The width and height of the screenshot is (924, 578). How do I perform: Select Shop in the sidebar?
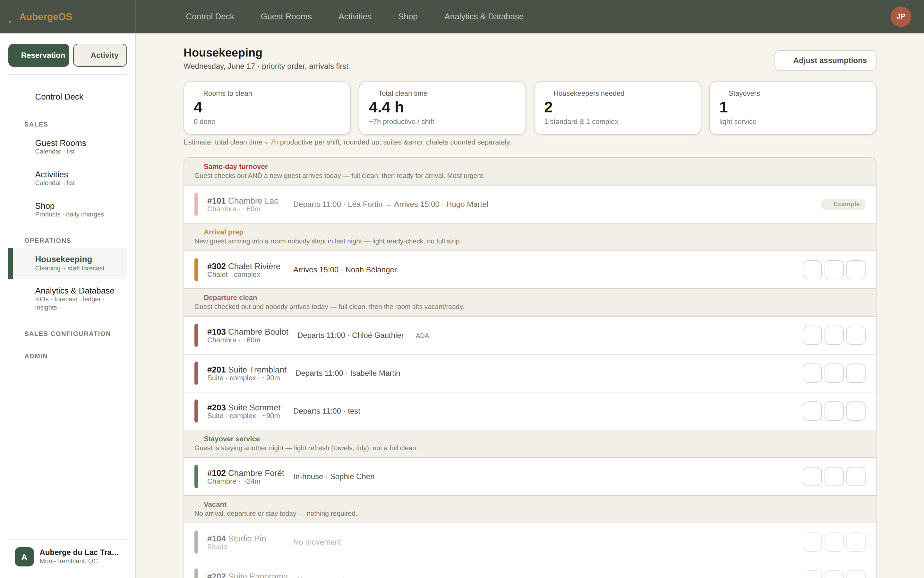68,209
